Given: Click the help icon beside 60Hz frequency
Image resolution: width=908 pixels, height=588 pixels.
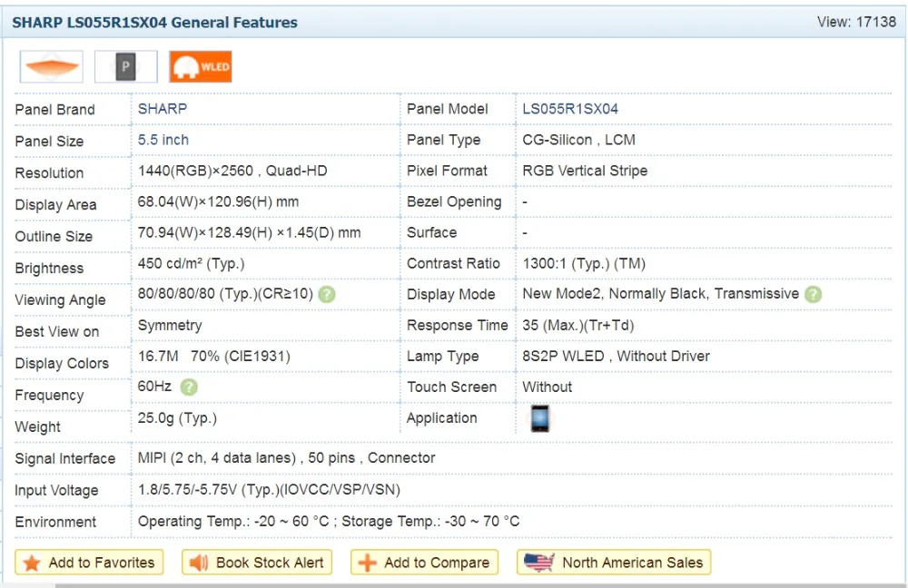Looking at the screenshot, I should pos(189,387).
